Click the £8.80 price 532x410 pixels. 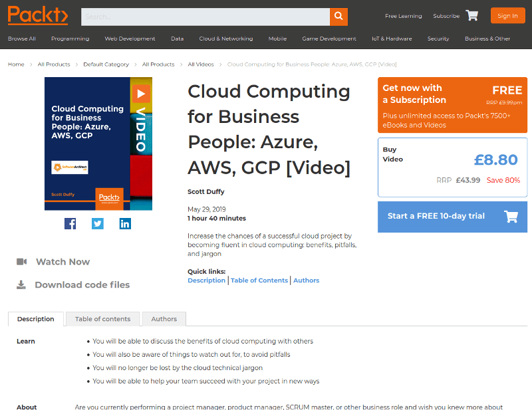(495, 159)
